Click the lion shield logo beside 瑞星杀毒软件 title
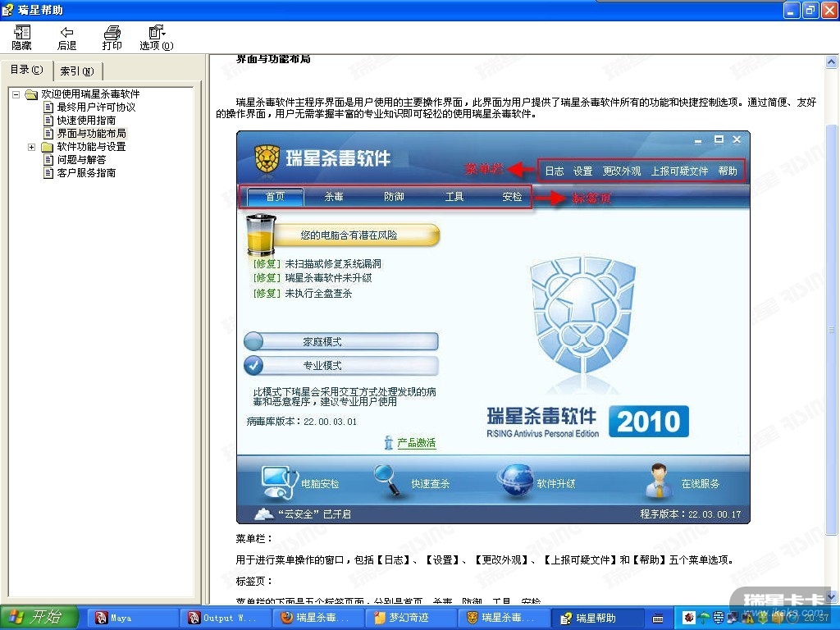 pos(267,160)
